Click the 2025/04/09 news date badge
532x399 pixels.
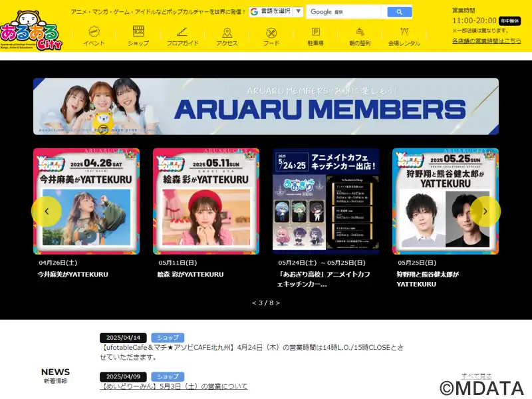pyautogui.click(x=123, y=376)
